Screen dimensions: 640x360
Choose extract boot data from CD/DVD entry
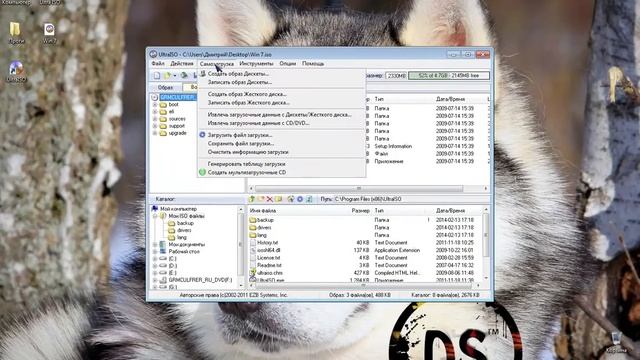281,123
